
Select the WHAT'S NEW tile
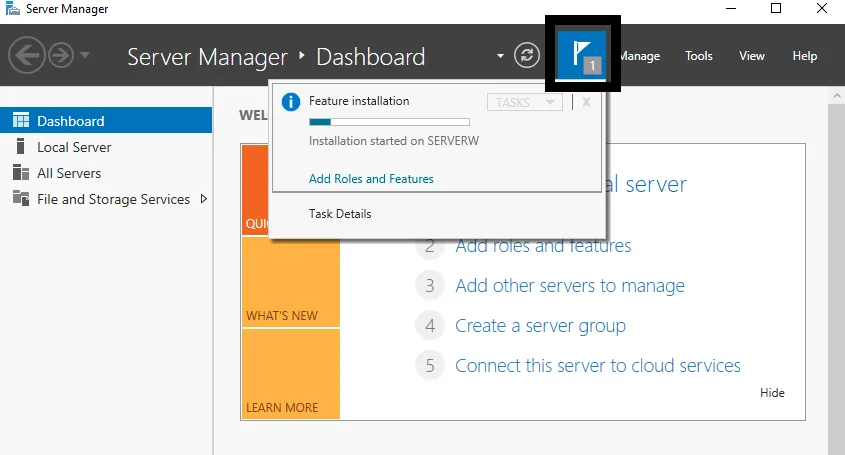(x=291, y=282)
